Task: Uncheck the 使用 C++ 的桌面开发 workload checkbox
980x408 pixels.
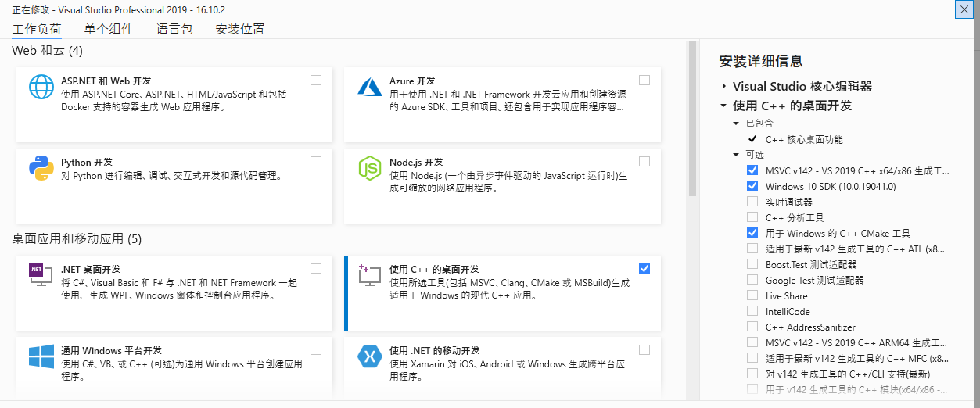Action: (x=644, y=268)
